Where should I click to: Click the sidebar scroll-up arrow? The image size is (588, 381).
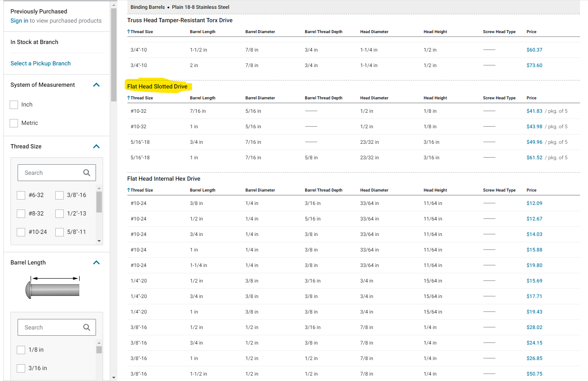[114, 5]
